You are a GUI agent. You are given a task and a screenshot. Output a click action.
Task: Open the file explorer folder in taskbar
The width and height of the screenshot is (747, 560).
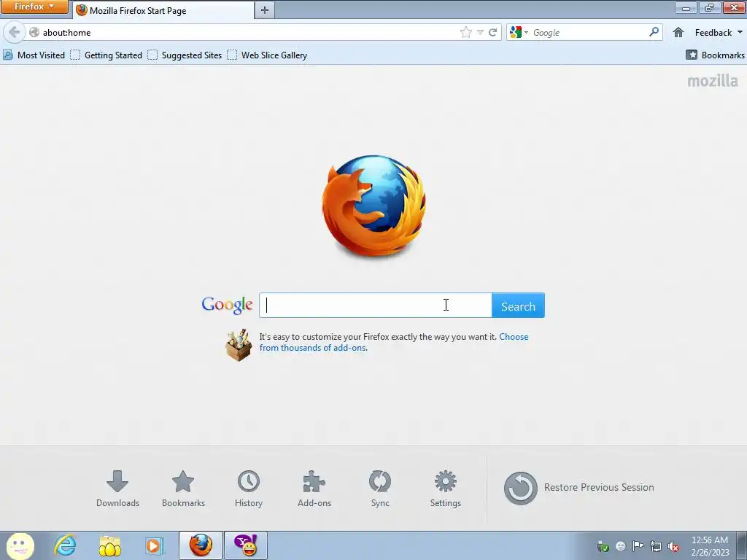[109, 545]
